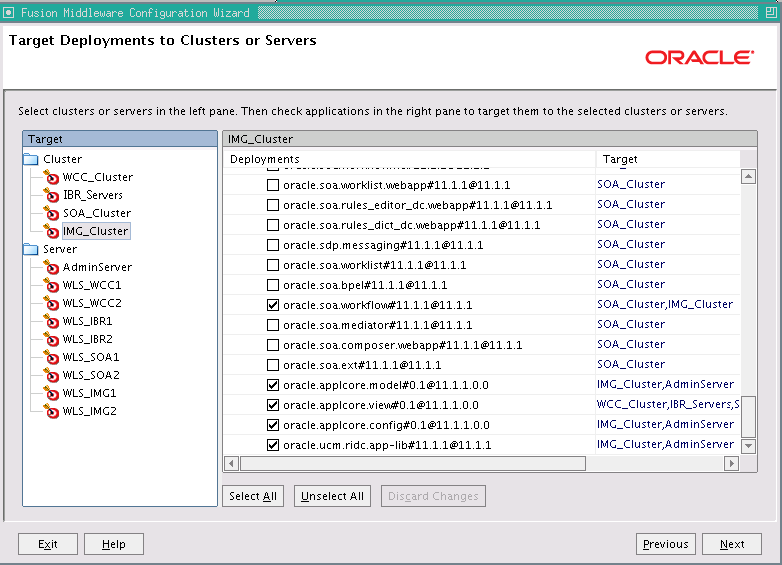
Task: Click the AdminServer target icon
Action: (51, 267)
